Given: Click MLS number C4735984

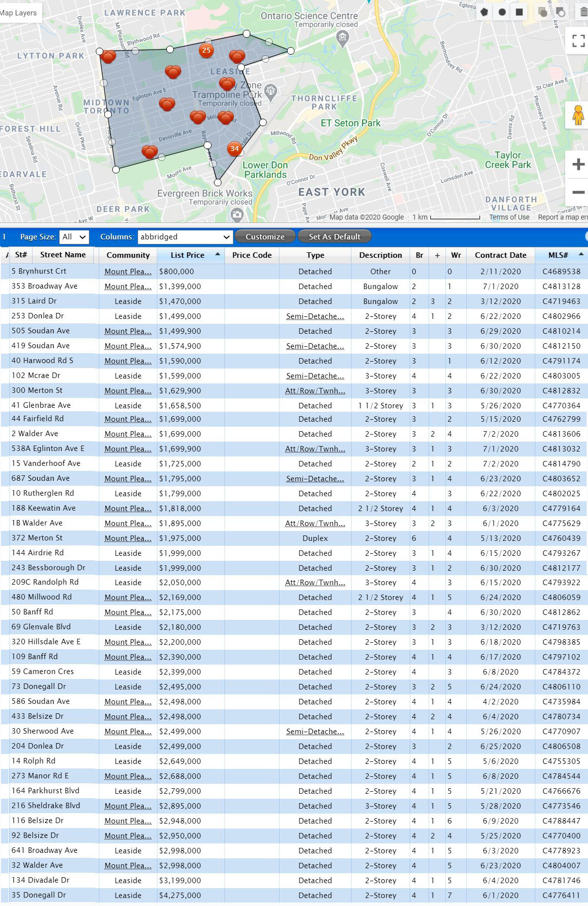Looking at the screenshot, I should click(x=561, y=702).
